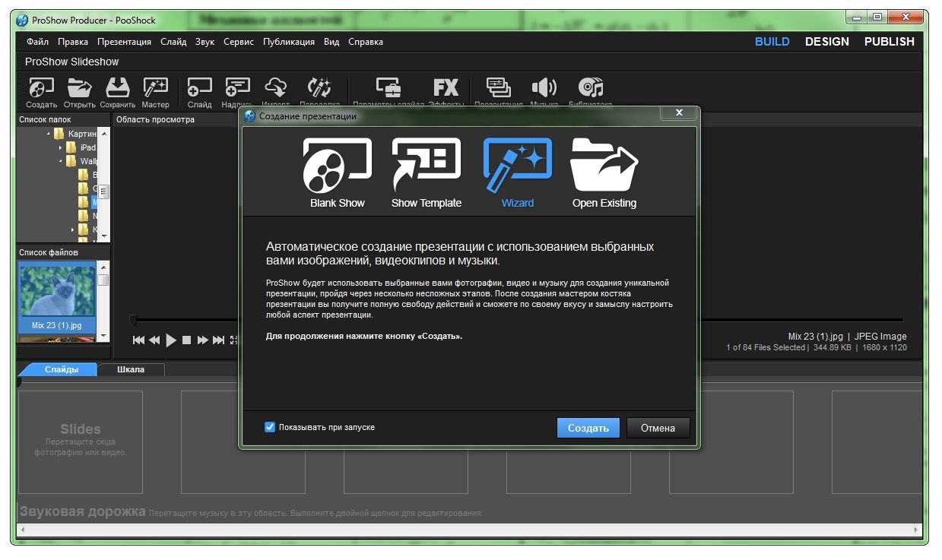
Task: Uncheck Показывать при запуске checkbox
Action: (269, 427)
